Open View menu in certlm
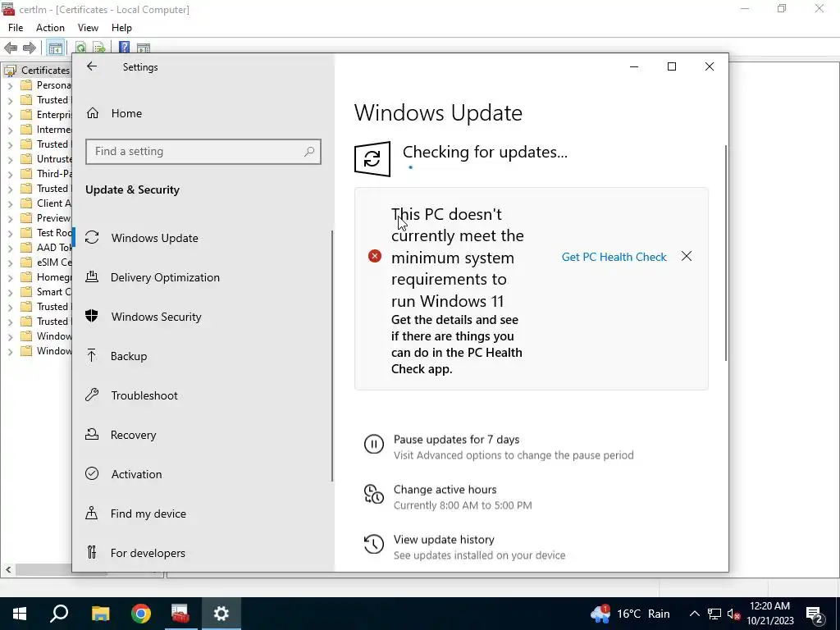This screenshot has height=630, width=840. [88, 28]
